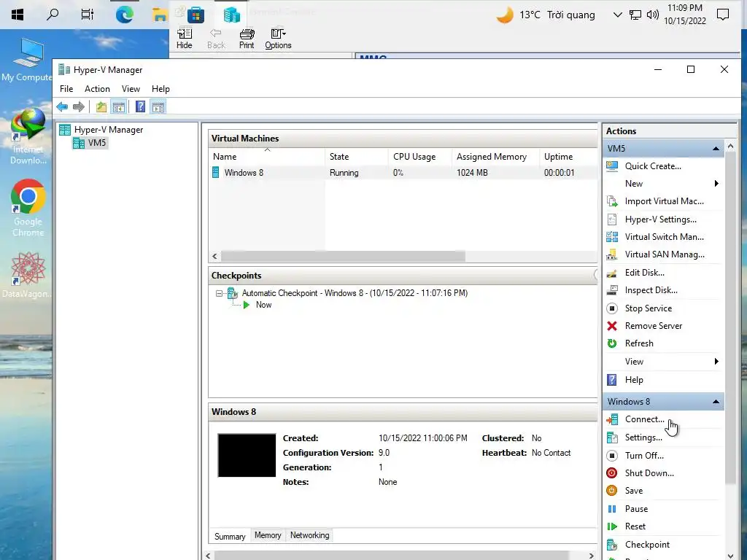747x560 pixels.
Task: Click Remove Server red X action
Action: point(612,326)
